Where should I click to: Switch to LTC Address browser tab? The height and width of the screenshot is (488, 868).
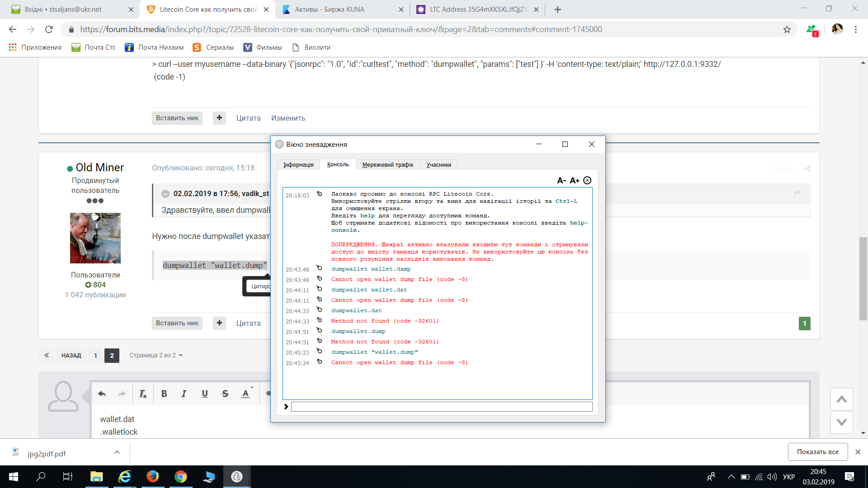[x=477, y=9]
